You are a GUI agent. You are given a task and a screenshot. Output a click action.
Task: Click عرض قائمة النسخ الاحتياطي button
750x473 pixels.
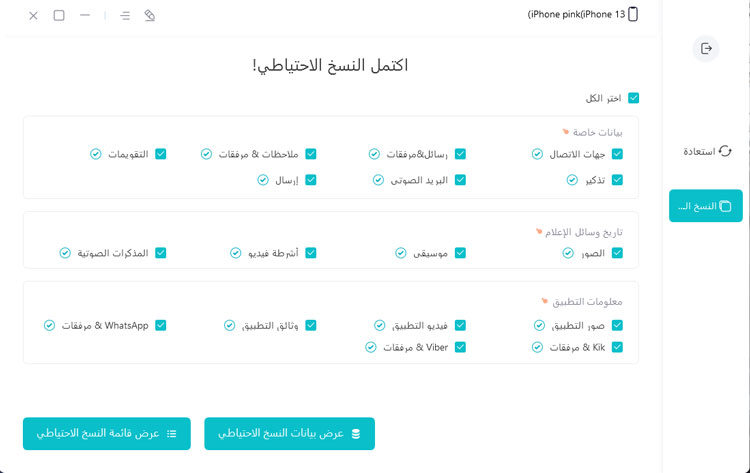[x=107, y=434]
